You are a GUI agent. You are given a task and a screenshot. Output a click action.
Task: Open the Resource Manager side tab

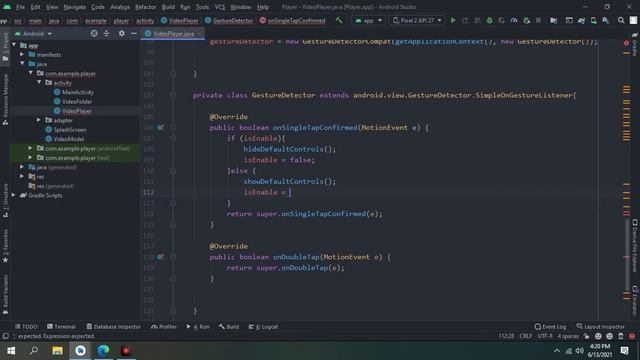(x=5, y=99)
